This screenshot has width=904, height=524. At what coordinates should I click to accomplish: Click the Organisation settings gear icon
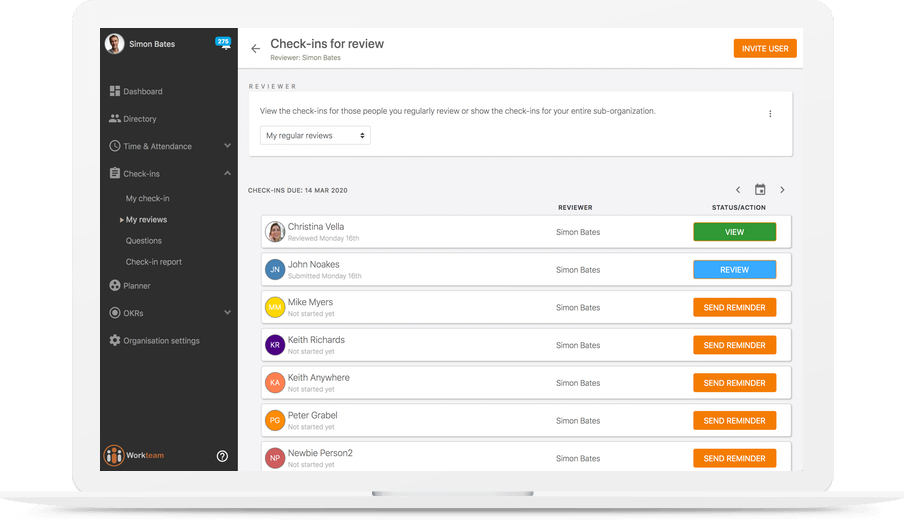[115, 340]
